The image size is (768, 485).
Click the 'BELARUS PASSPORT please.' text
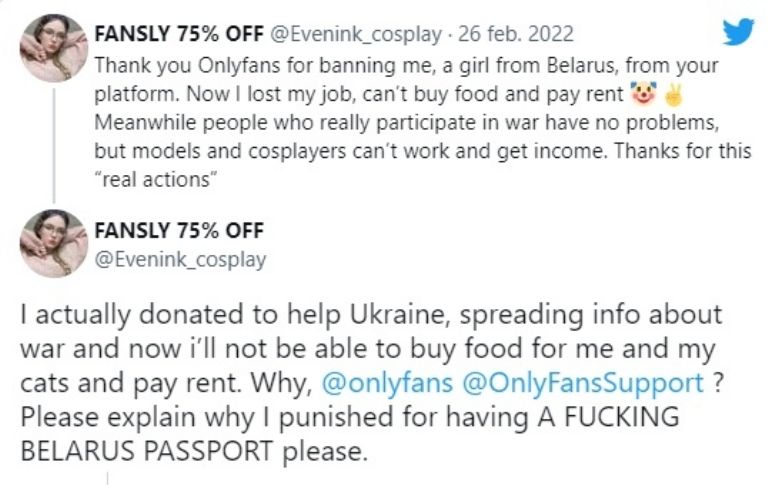coord(193,451)
